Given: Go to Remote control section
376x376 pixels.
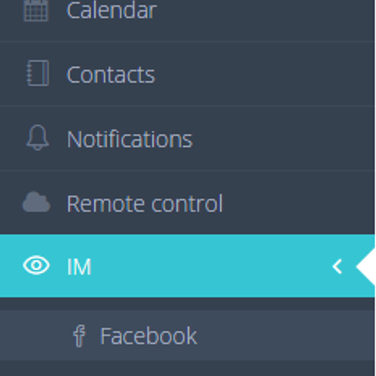Looking at the screenshot, I should (187, 203).
